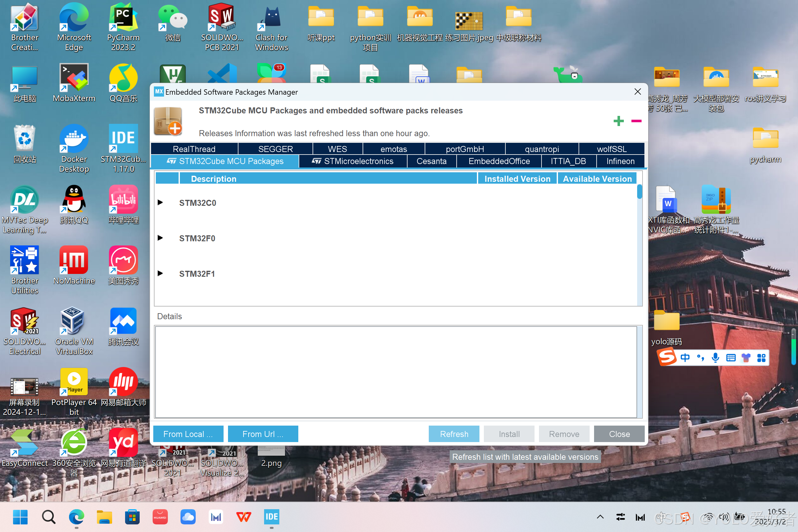The height and width of the screenshot is (532, 798).
Task: Click inside the Details text area
Action: 395,371
